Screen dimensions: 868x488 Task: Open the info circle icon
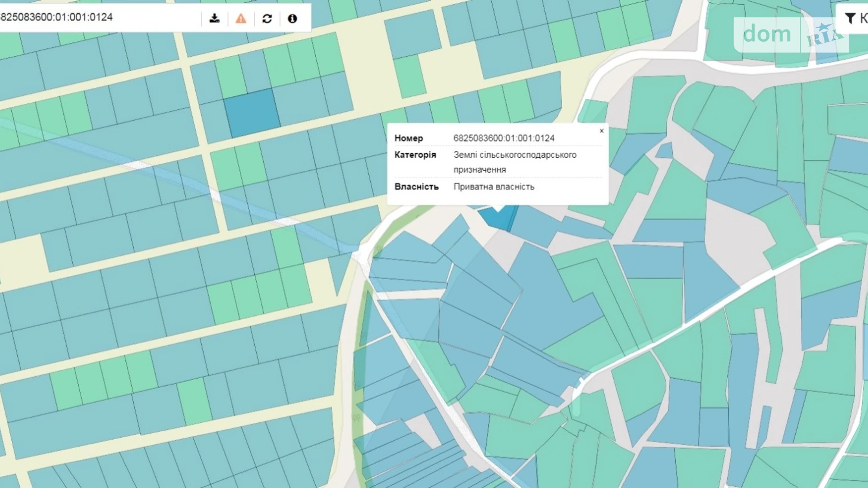[x=292, y=18]
